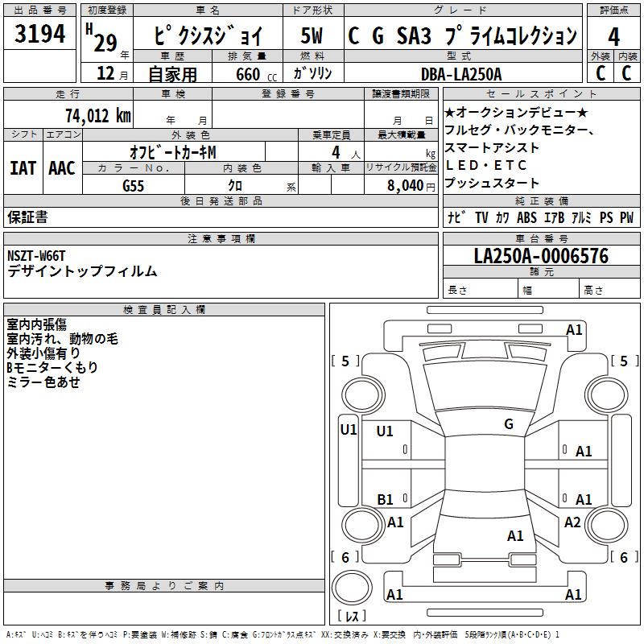Click the プッシュスタート sales point
The width and height of the screenshot is (644, 644).
pyautogui.click(x=492, y=183)
